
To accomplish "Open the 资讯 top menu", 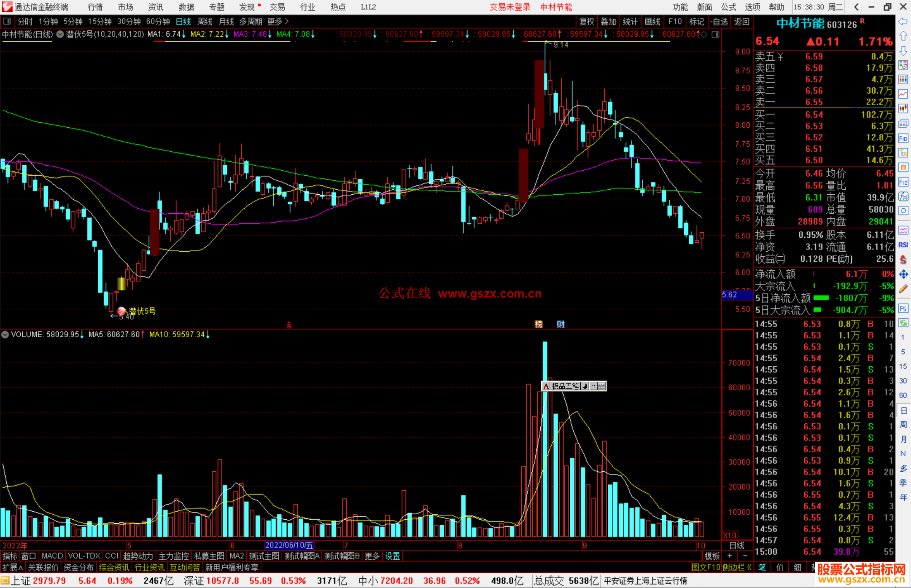I will 156,7.
